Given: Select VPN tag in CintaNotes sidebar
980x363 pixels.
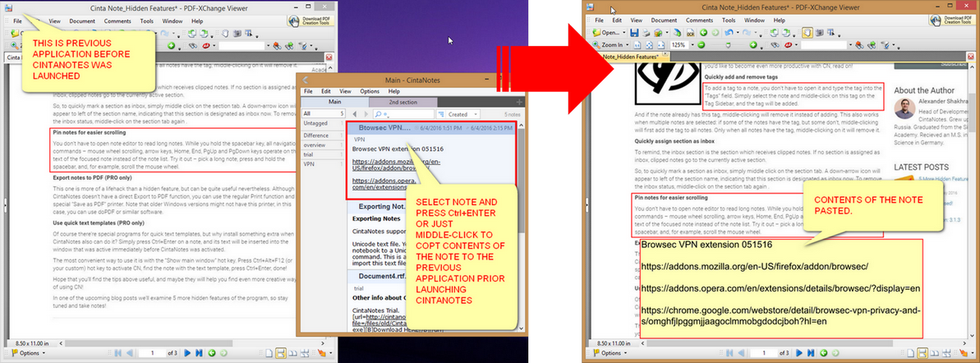Looking at the screenshot, I should 323,163.
